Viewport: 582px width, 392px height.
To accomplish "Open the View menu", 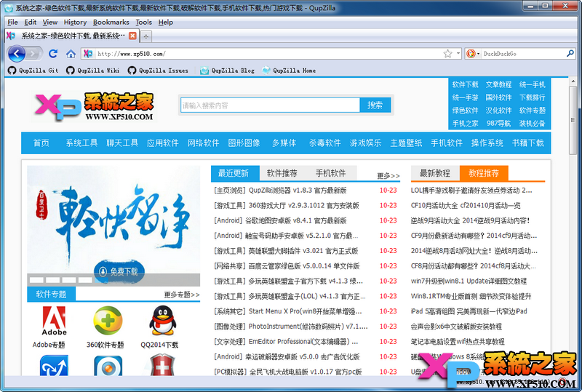I will 49,23.
